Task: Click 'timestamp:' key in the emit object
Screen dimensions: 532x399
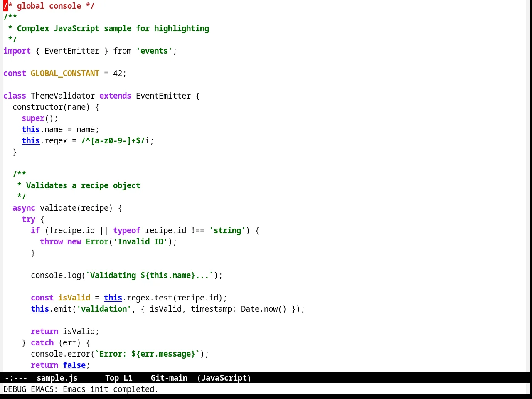Action: pos(214,309)
